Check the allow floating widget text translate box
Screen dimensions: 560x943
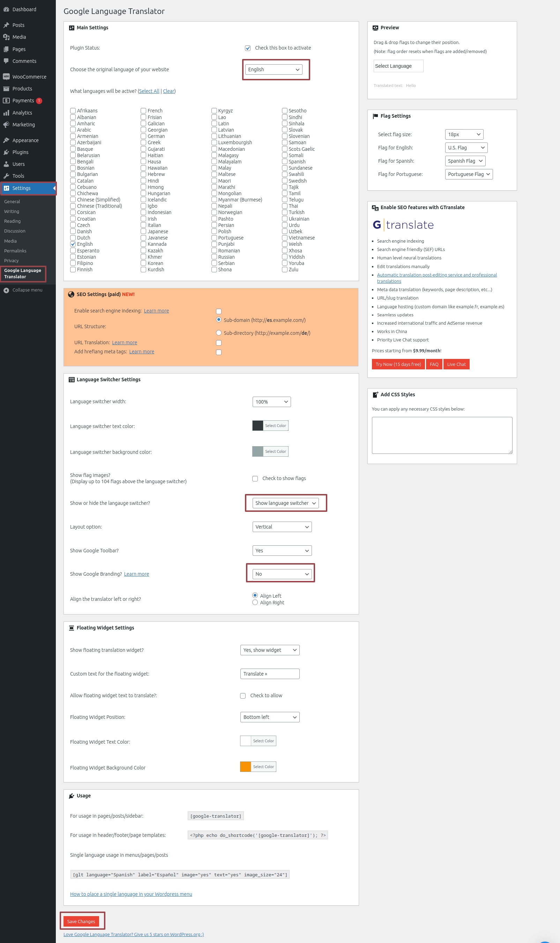click(x=243, y=695)
